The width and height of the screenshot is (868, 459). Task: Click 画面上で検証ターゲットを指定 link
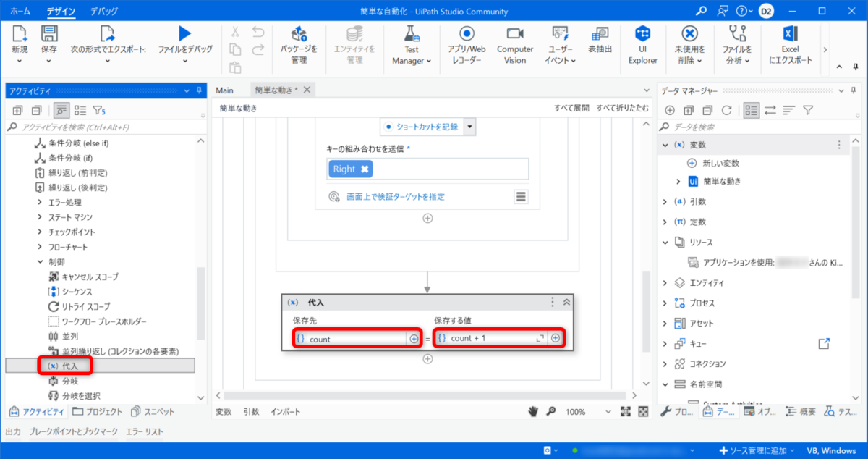[x=396, y=196]
